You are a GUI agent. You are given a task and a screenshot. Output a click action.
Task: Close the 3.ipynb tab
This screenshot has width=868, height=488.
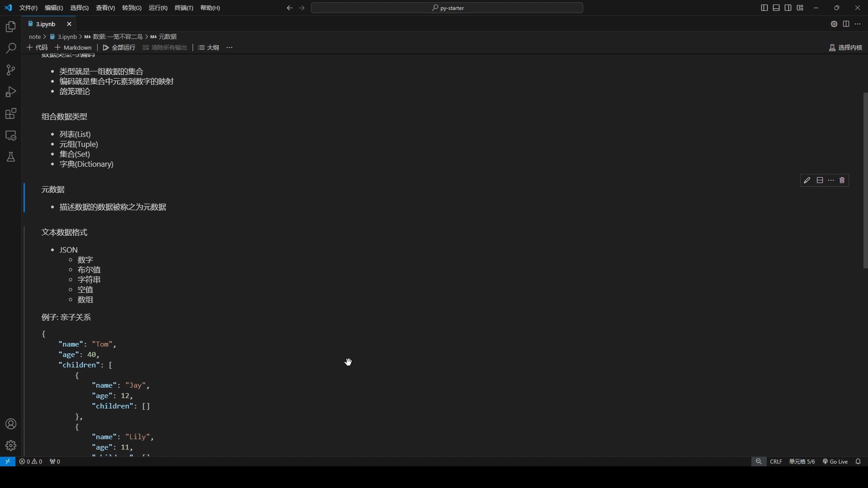pos(69,24)
